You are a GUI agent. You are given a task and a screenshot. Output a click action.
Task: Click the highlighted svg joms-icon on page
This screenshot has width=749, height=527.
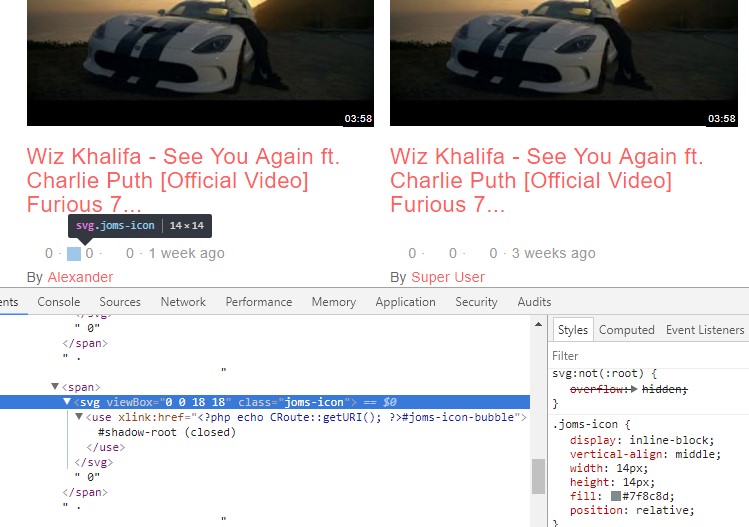click(x=74, y=254)
